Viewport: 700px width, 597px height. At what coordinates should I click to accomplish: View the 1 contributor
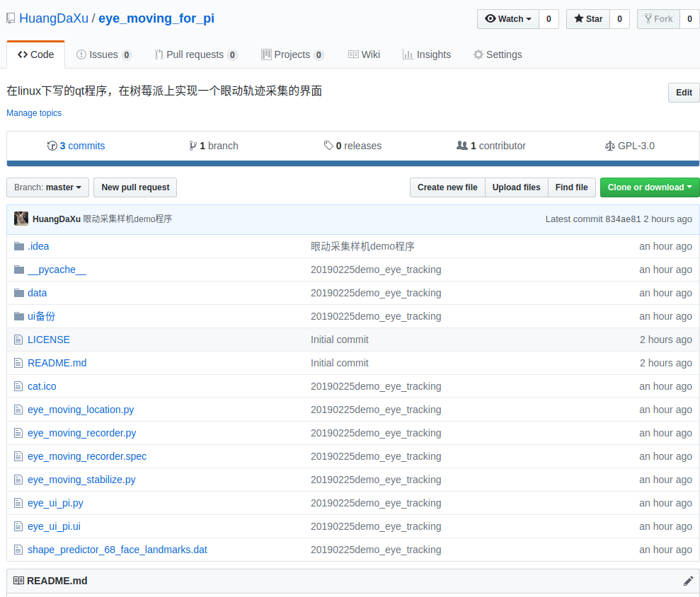coord(491,146)
